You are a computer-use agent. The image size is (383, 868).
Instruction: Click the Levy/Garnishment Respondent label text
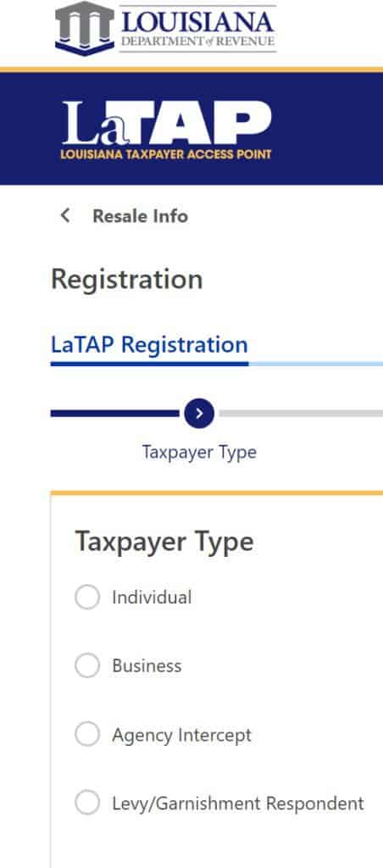pos(238,804)
